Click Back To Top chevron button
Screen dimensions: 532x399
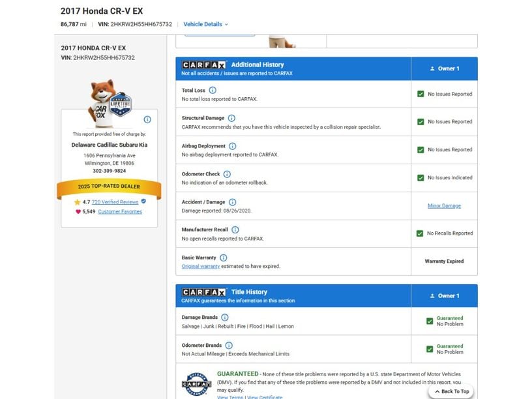point(452,391)
